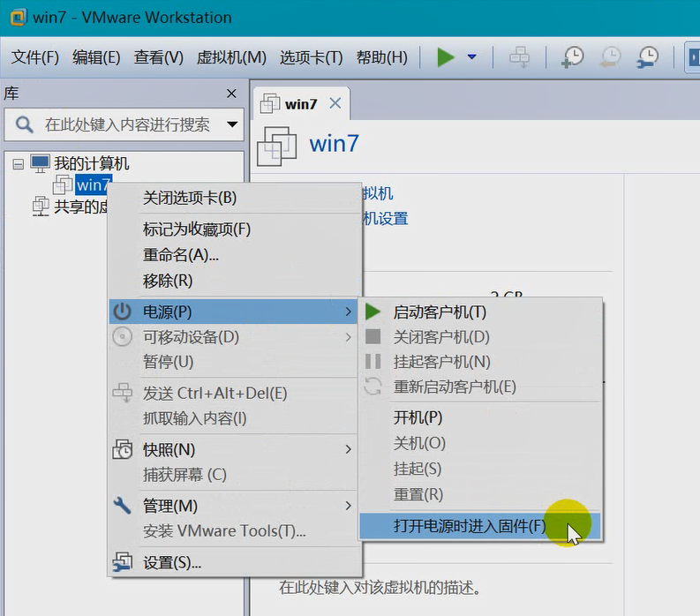Open the 查看(V) menu

[159, 57]
